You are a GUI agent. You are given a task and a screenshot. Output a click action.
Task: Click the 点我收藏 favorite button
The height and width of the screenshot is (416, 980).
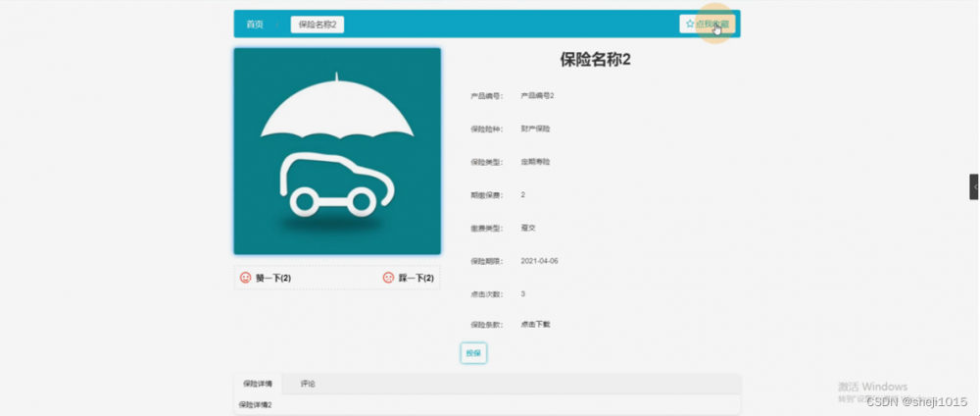tap(707, 24)
